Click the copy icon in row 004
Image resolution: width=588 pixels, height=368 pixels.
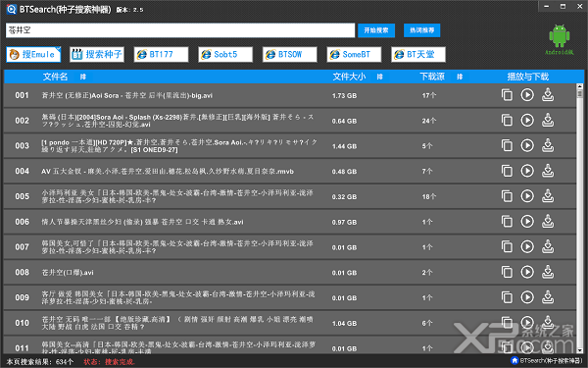pyautogui.click(x=507, y=171)
